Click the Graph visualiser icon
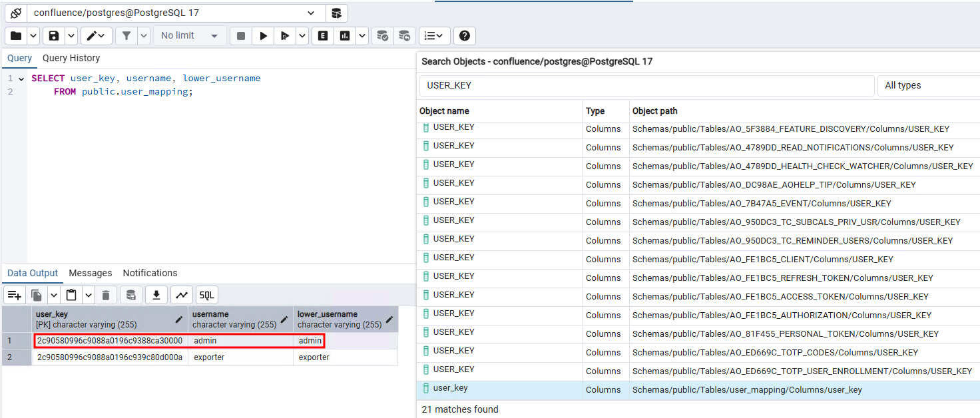 181,295
